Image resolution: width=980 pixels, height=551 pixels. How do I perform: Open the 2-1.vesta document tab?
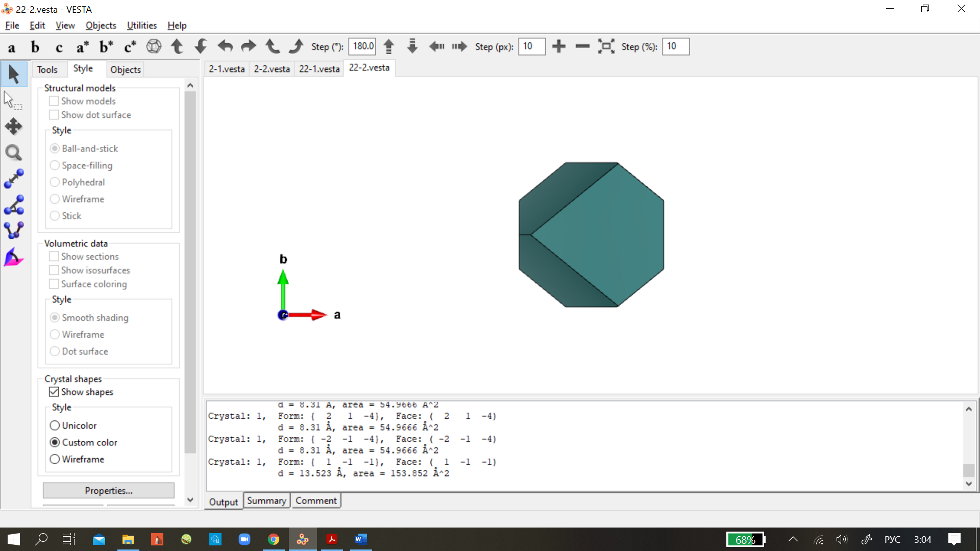[x=227, y=69]
